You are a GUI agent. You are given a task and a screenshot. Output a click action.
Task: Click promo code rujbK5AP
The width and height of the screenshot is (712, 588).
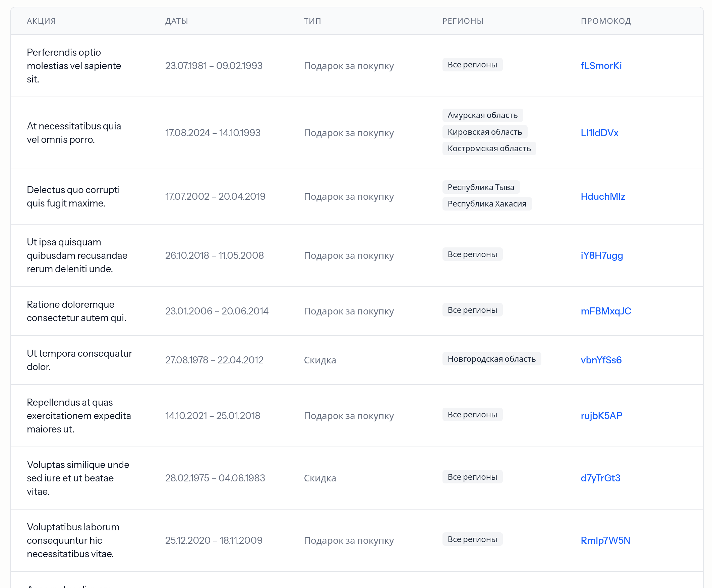tap(601, 416)
